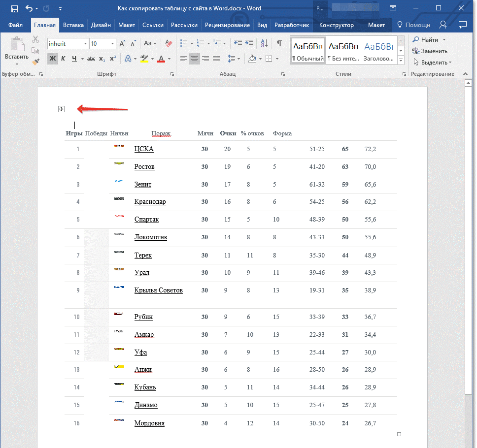The width and height of the screenshot is (477, 448).
Task: Clear all formatting with eraser icon
Action: click(168, 43)
